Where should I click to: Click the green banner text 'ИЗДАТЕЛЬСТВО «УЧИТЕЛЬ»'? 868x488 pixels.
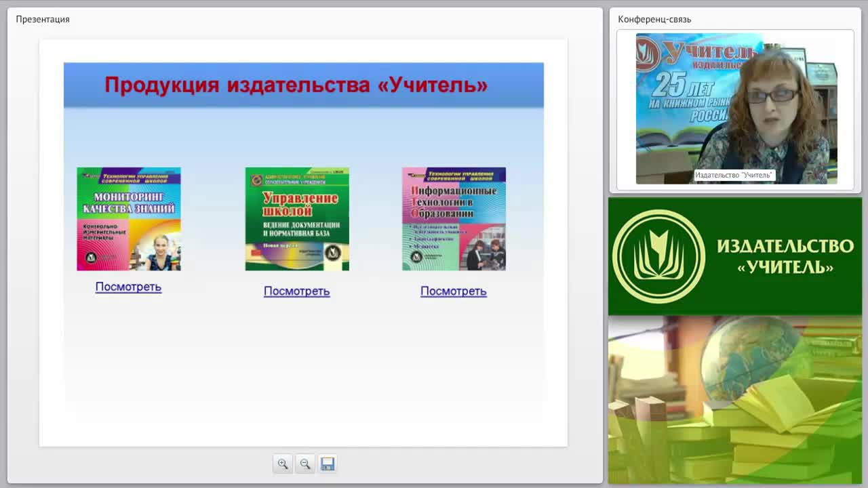tap(785, 256)
